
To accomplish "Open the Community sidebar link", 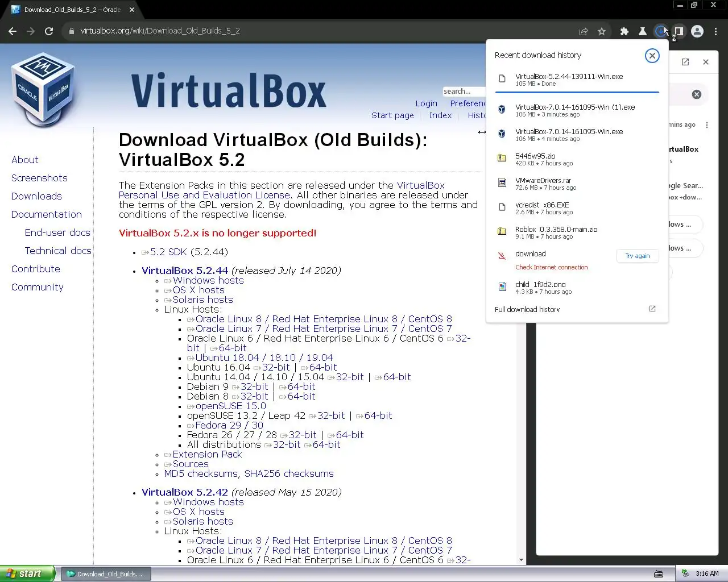I will tap(38, 287).
